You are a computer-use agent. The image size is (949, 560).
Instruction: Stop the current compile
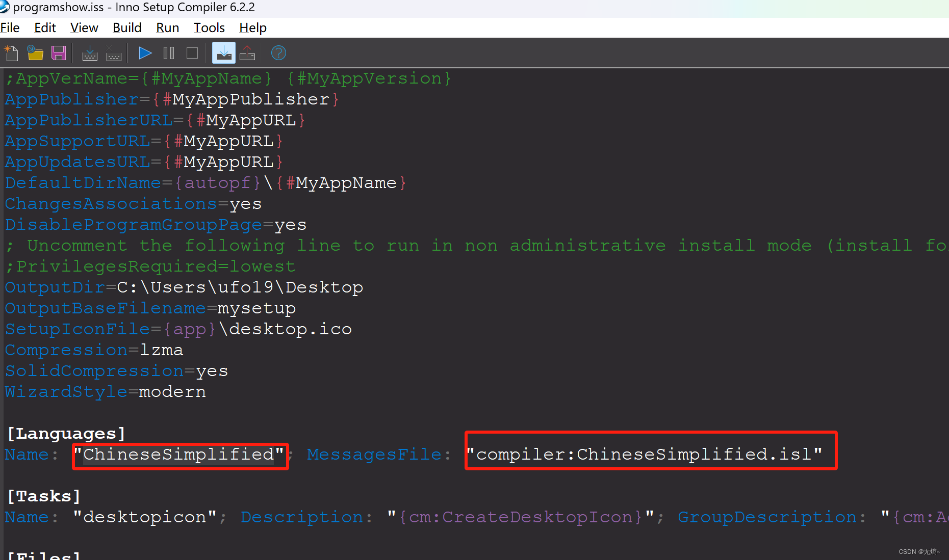click(x=113, y=52)
